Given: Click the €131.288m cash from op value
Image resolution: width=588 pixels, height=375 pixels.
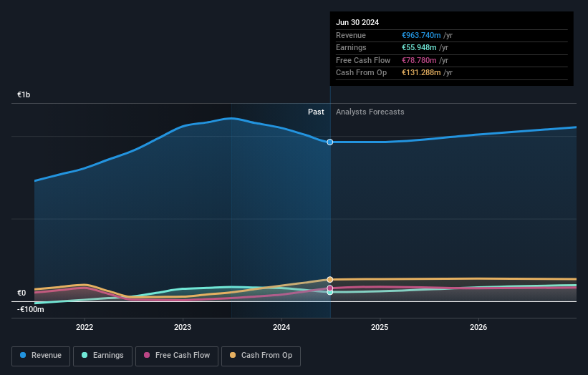Looking at the screenshot, I should (421, 73).
